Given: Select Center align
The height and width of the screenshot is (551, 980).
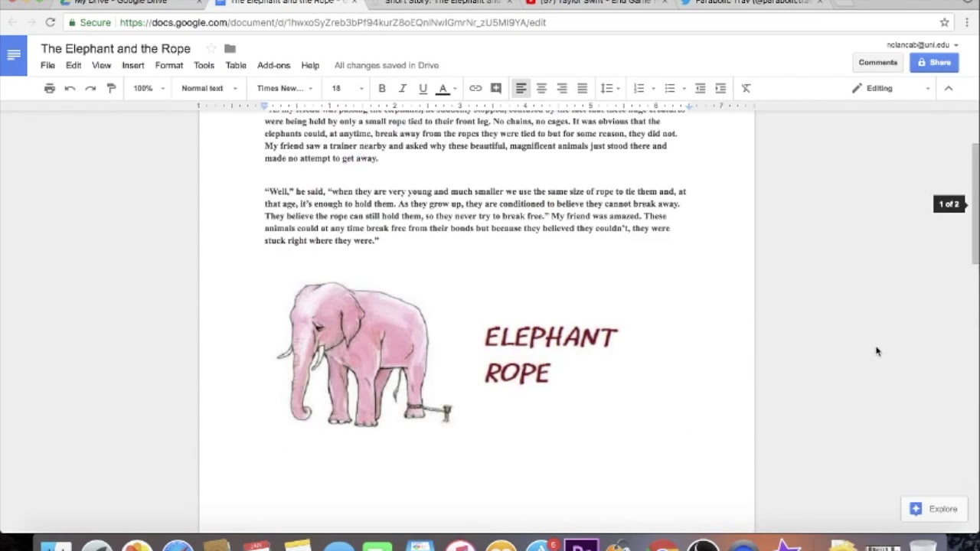Looking at the screenshot, I should coord(541,88).
